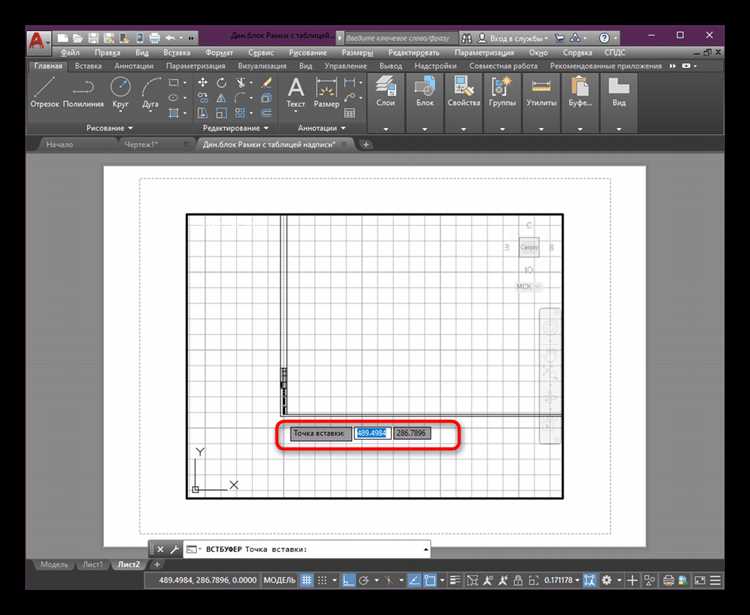This screenshot has height=615, width=750.
Task: Switch to the Вставка ribbon tab
Action: click(88, 66)
